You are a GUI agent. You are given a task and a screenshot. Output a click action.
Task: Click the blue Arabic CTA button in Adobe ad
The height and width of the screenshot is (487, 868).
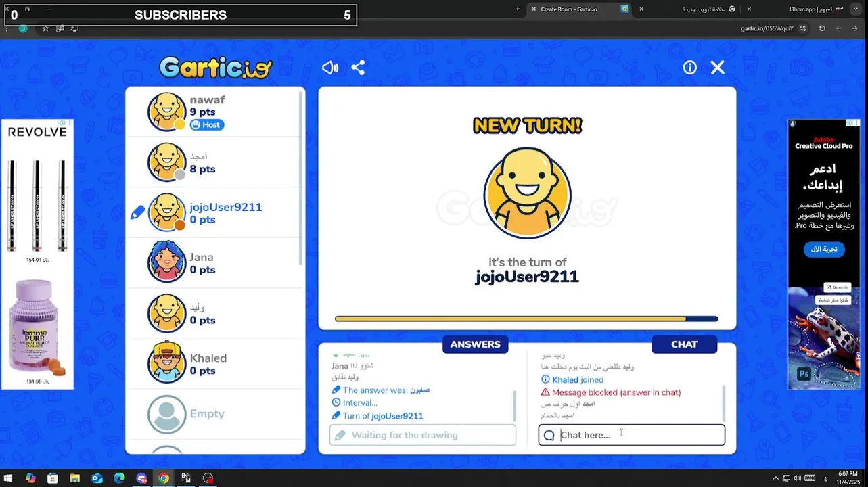[824, 249]
